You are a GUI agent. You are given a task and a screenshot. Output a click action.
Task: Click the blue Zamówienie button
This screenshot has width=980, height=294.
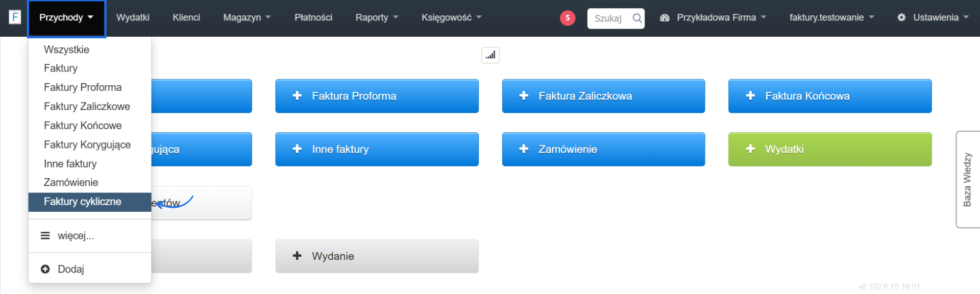(604, 149)
